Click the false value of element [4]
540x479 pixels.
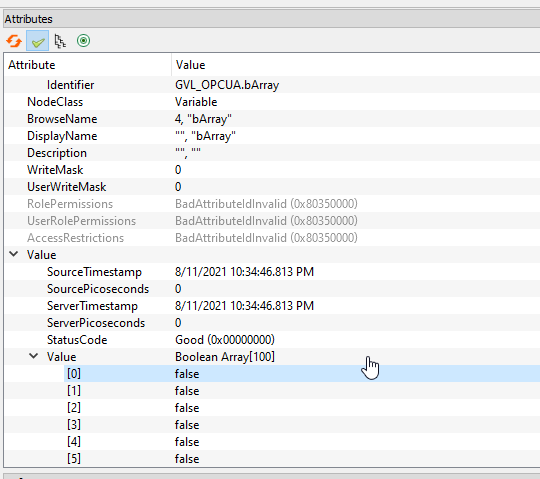[x=187, y=442]
